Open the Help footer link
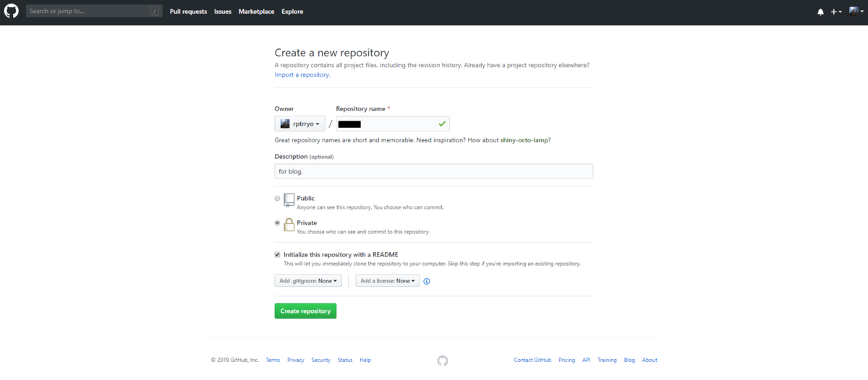 click(365, 360)
